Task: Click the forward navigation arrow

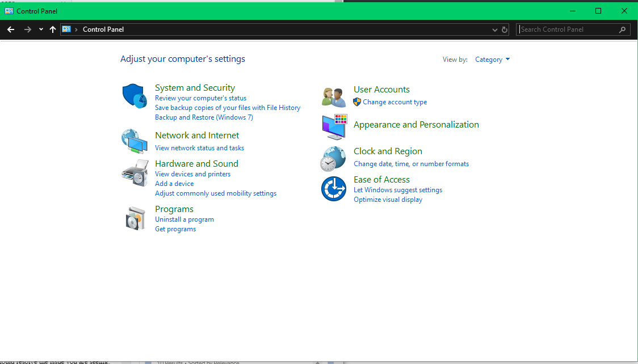Action: click(28, 29)
